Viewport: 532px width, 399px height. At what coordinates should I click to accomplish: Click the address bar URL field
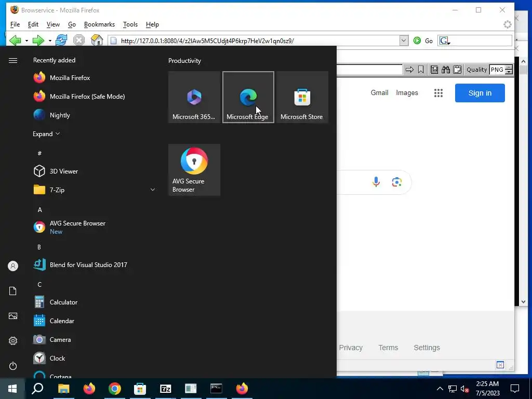coord(254,41)
